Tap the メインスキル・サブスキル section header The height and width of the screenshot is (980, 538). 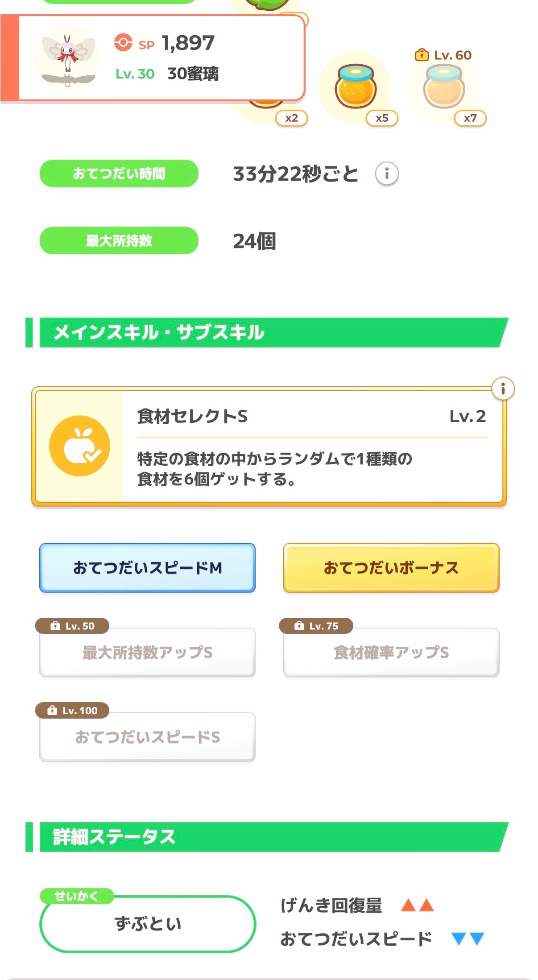click(x=268, y=332)
